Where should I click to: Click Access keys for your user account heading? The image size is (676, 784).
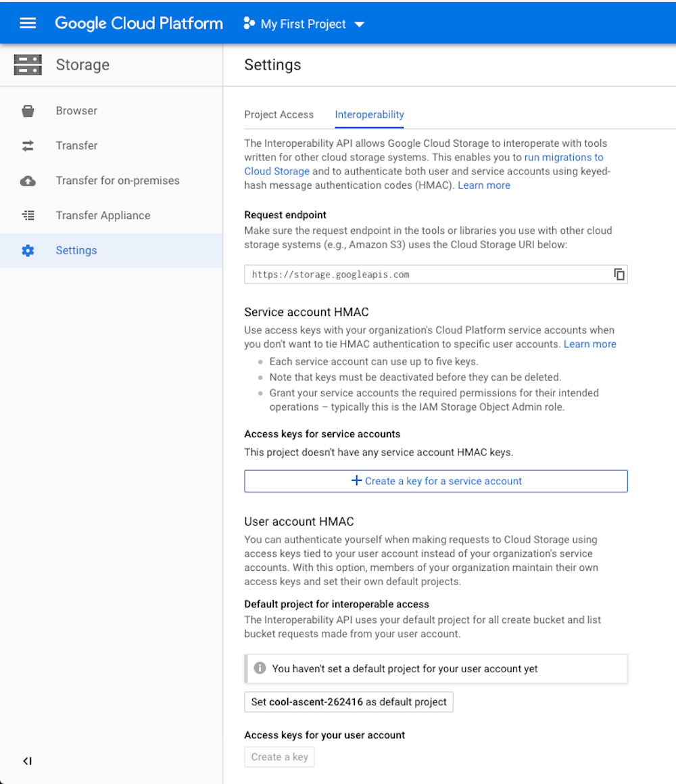(324, 735)
